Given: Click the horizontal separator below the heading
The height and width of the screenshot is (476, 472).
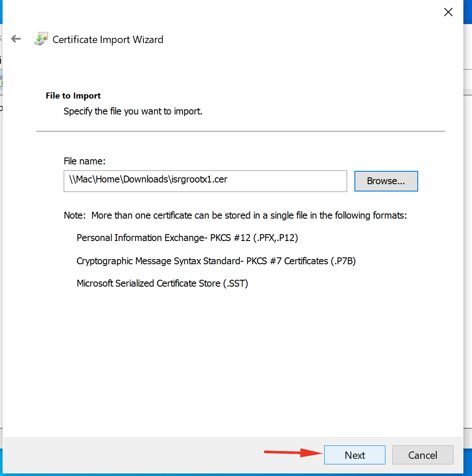Looking at the screenshot, I should point(240,131).
